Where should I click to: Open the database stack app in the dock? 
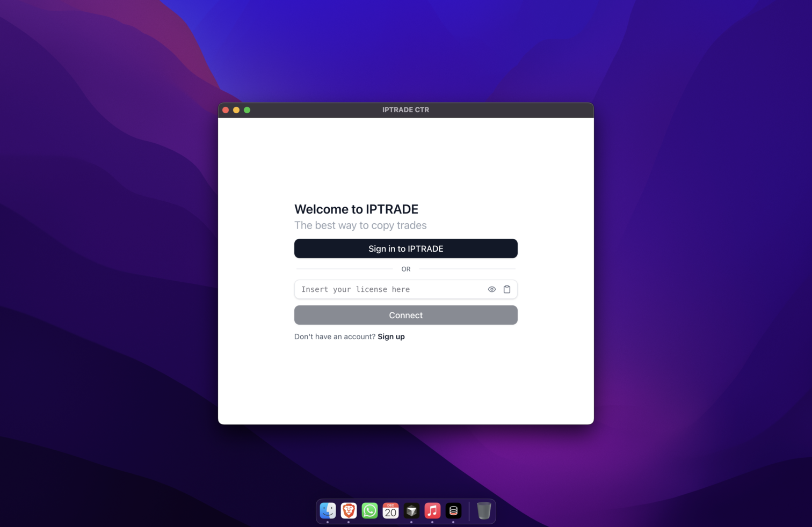click(x=453, y=510)
